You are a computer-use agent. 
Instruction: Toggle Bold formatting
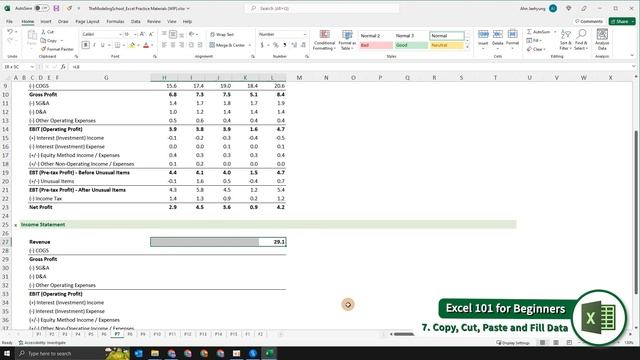pyautogui.click(x=86, y=45)
